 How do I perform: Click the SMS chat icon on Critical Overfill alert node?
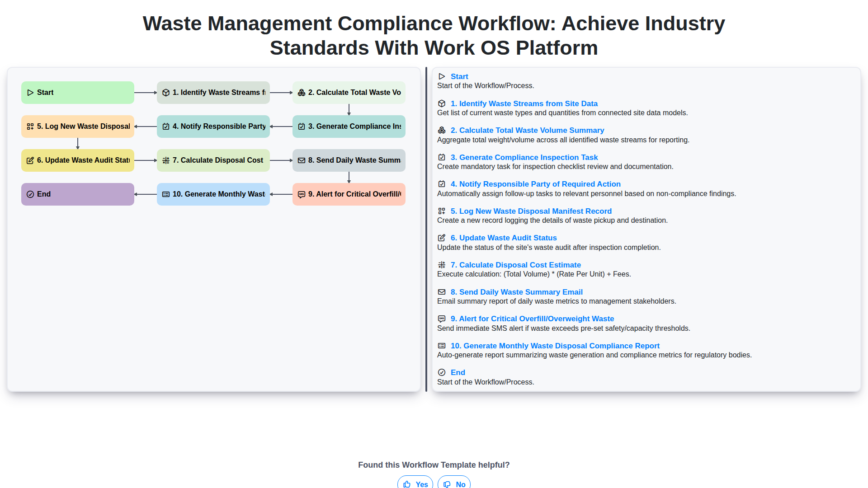(302, 194)
